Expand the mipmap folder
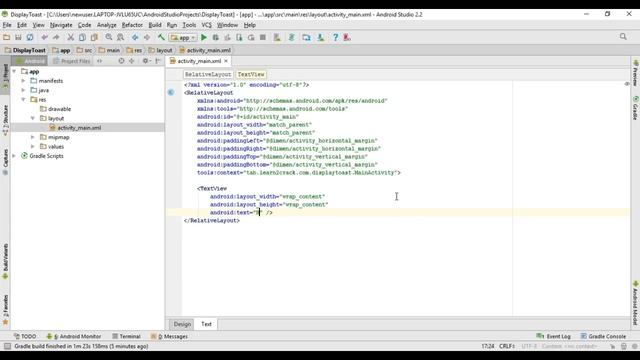640x360 pixels. (x=33, y=137)
